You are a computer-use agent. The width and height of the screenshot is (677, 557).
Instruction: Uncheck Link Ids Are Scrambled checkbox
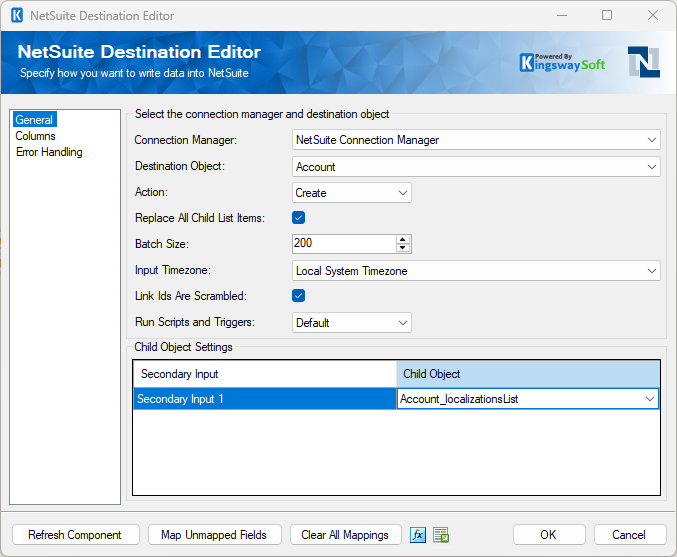pos(298,296)
